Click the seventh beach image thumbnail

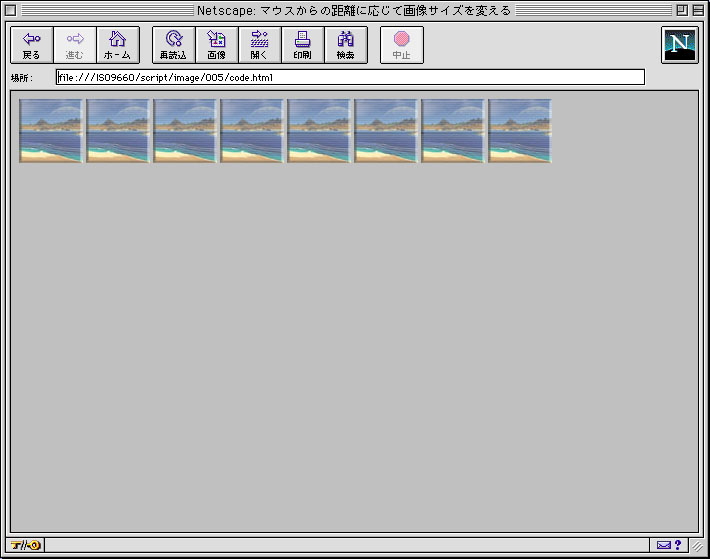453,131
